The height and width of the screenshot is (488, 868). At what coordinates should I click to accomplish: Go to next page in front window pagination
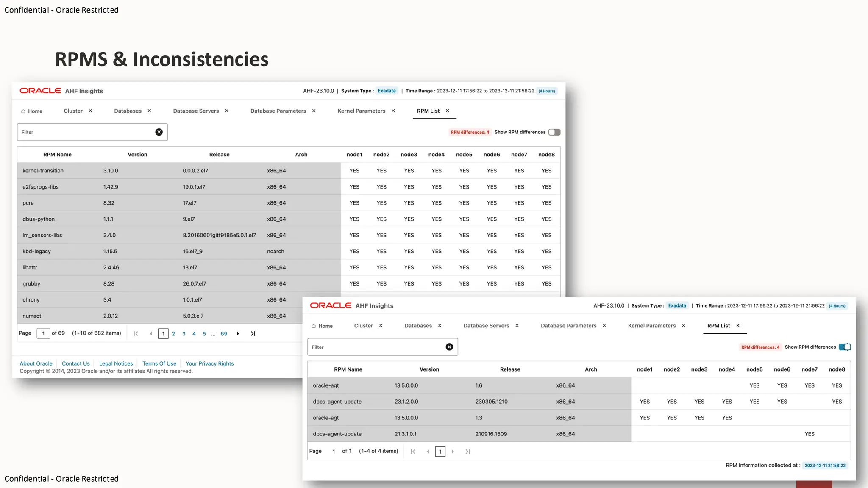point(453,452)
